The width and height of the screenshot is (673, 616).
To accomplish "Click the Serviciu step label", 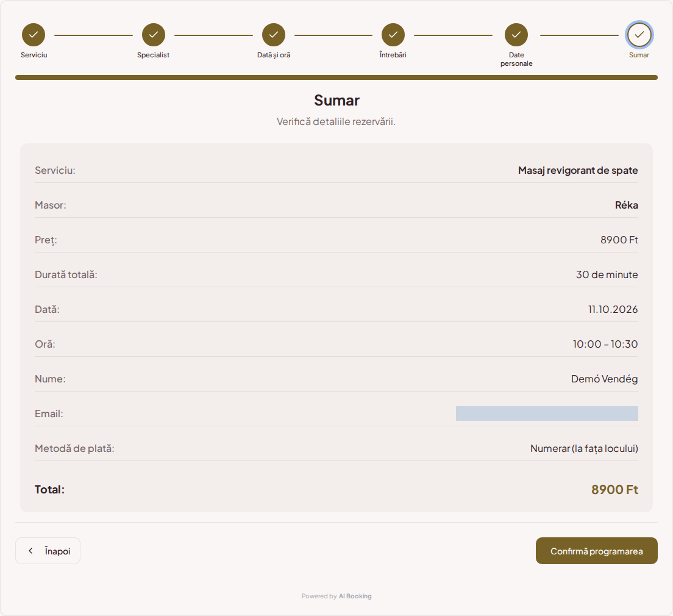I will point(34,55).
